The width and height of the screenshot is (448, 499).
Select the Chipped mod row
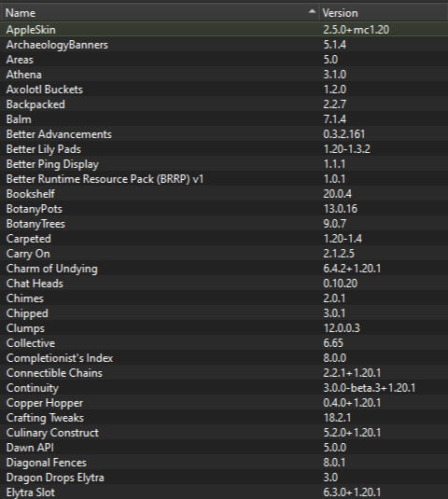tap(224, 313)
